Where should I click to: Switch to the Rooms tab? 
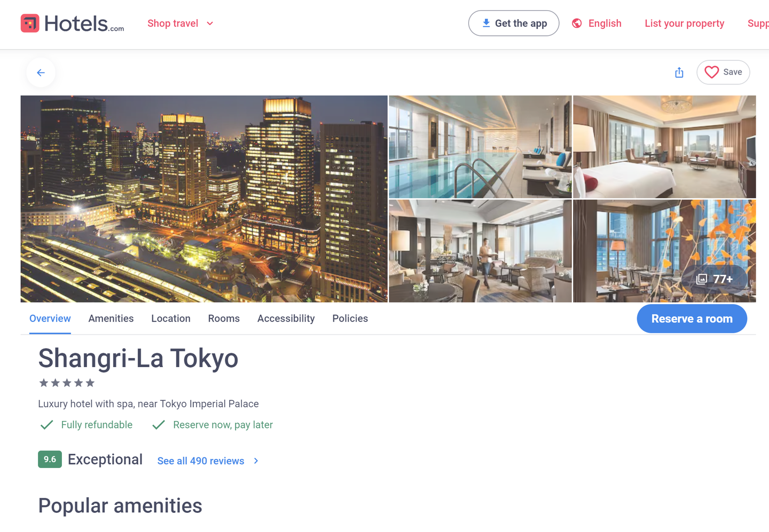[x=224, y=319]
